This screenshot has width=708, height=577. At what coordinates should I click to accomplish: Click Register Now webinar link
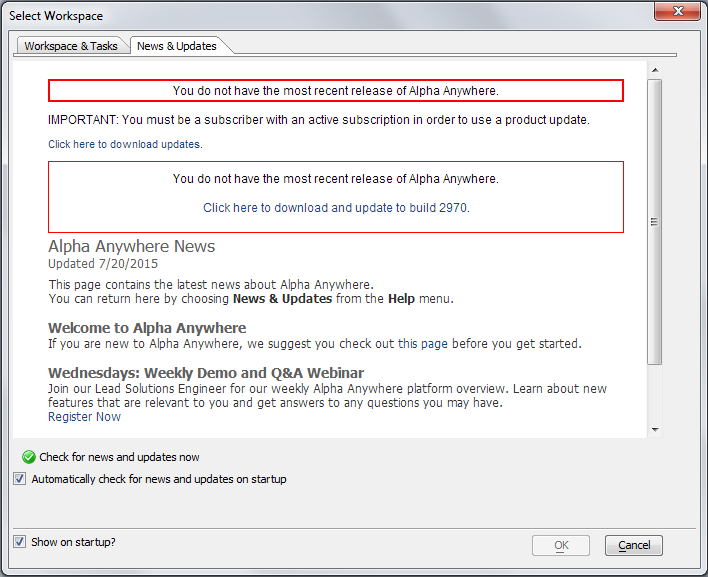[x=84, y=417]
